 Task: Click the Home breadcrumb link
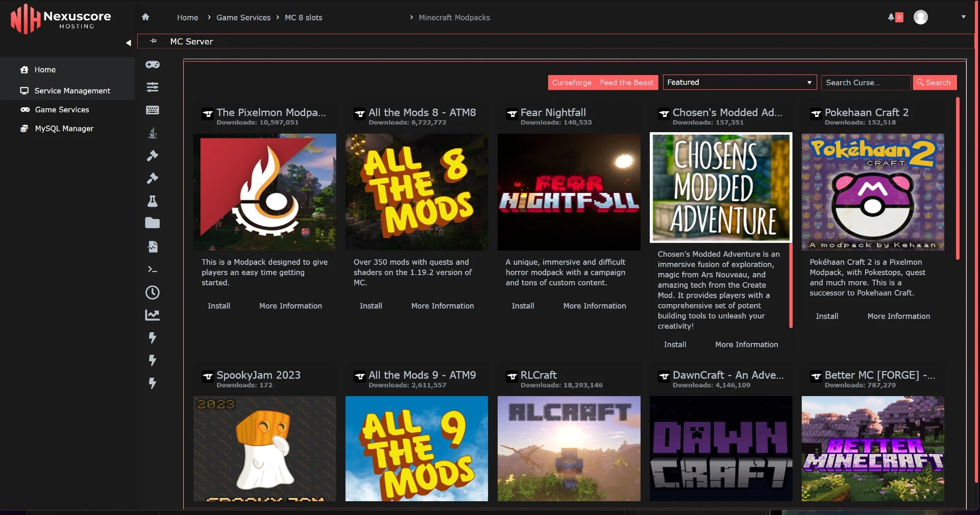tap(187, 17)
